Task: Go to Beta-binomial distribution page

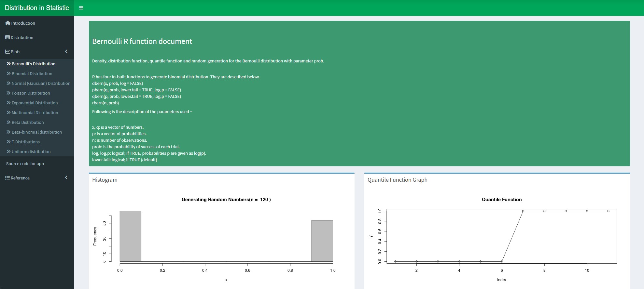Action: pyautogui.click(x=36, y=132)
